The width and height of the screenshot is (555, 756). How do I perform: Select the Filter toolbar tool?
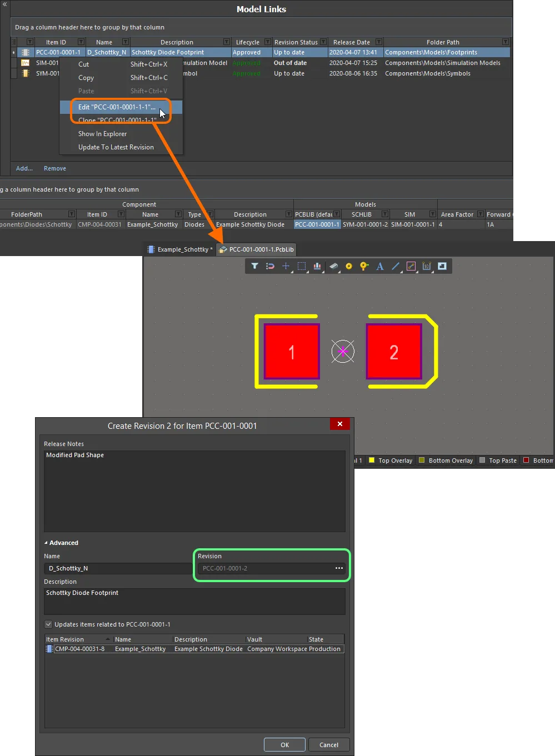click(x=254, y=266)
